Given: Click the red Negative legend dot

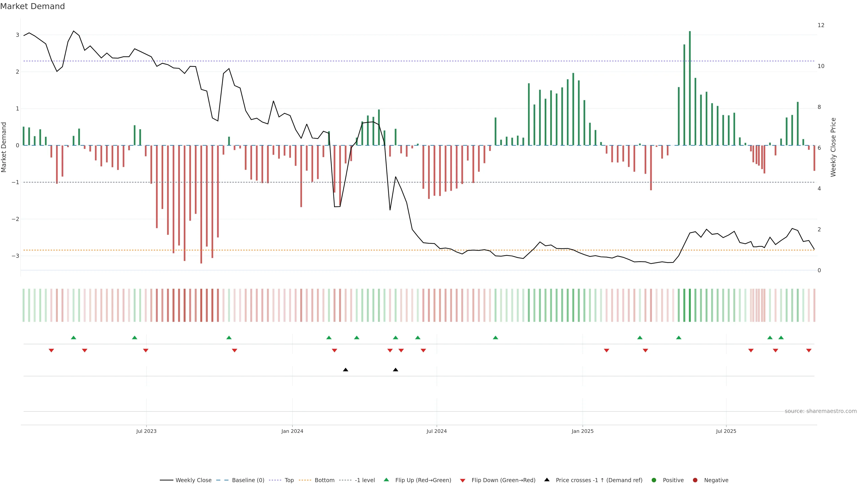Looking at the screenshot, I should (695, 480).
